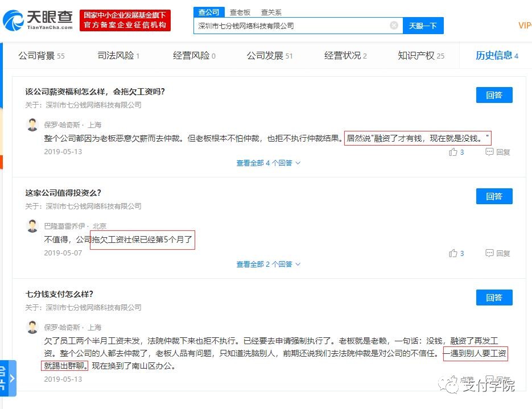
Task: Click the answer text 不值得，公司拖欠工资社保已经第5个月了
Action: click(x=118, y=239)
